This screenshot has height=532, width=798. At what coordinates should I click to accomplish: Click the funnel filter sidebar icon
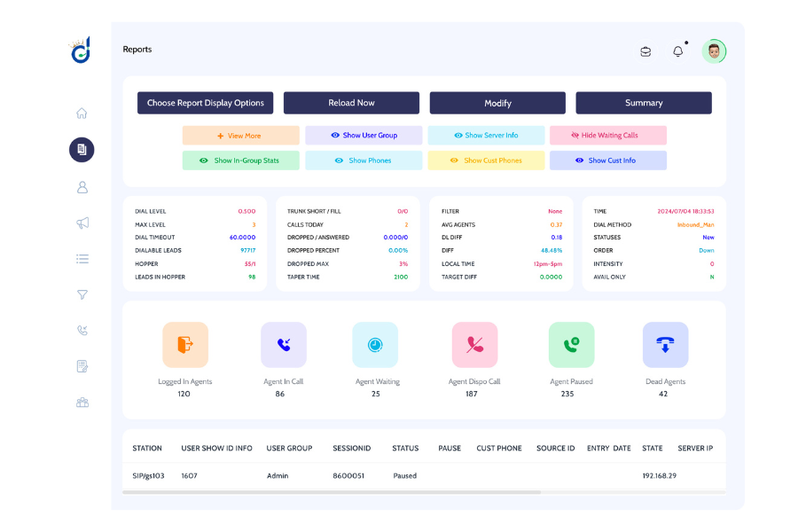point(82,294)
